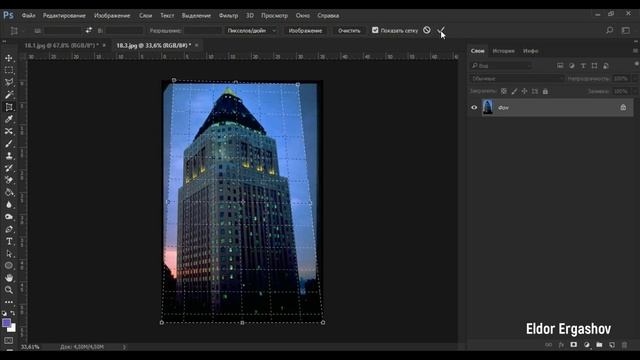Click the Очистить button

(x=349, y=31)
